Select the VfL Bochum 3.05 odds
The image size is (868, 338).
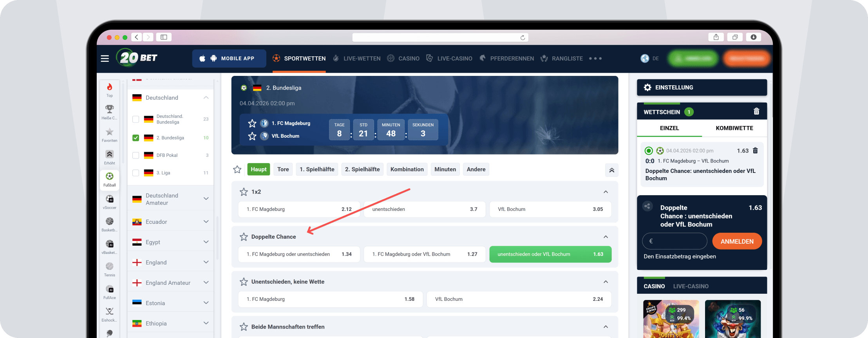(550, 209)
